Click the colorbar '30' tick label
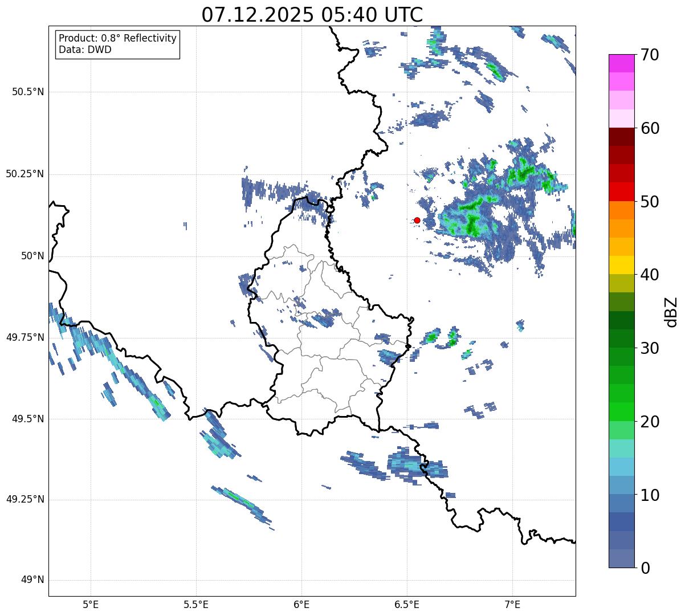The width and height of the screenshot is (685, 616). tap(650, 348)
